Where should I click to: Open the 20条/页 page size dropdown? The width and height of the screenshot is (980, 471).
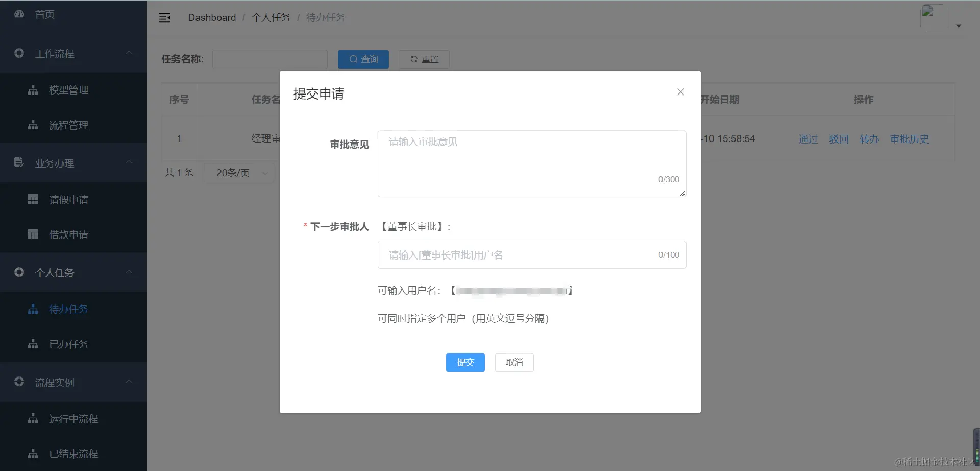click(x=239, y=173)
